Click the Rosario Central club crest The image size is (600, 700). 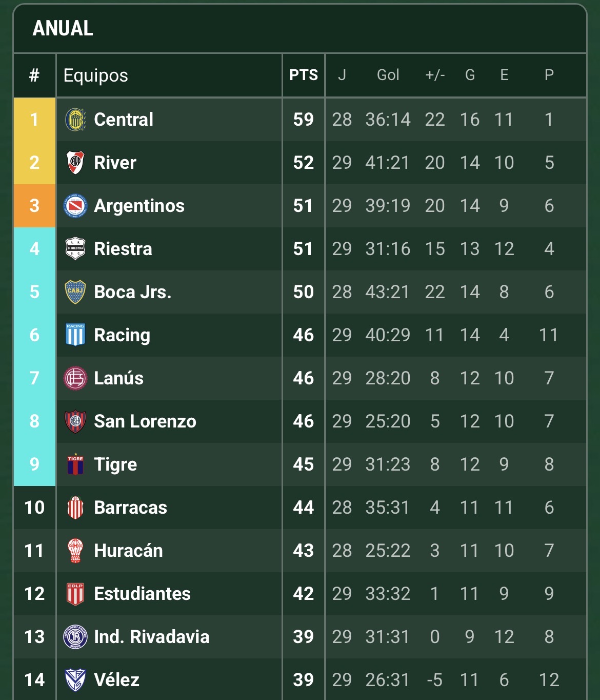[75, 120]
